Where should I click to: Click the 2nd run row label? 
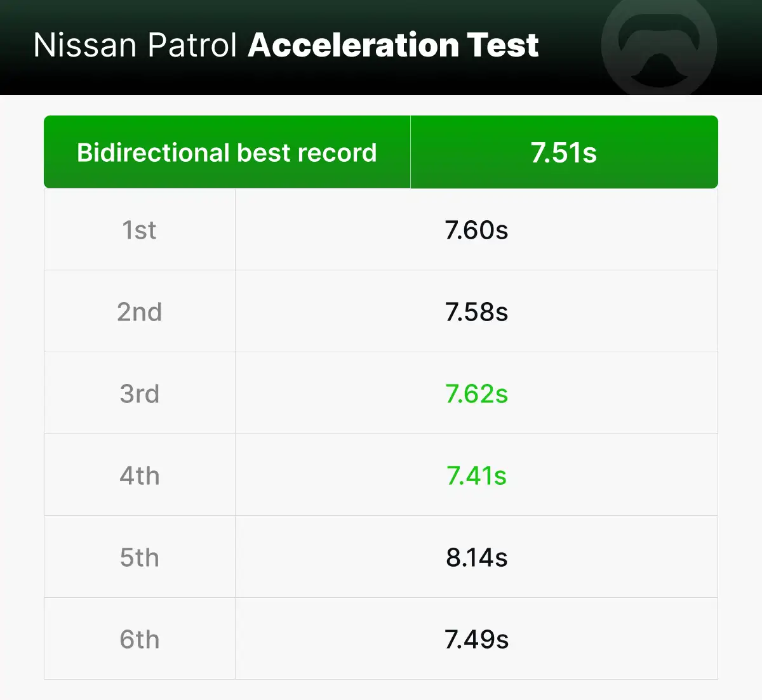tap(139, 312)
